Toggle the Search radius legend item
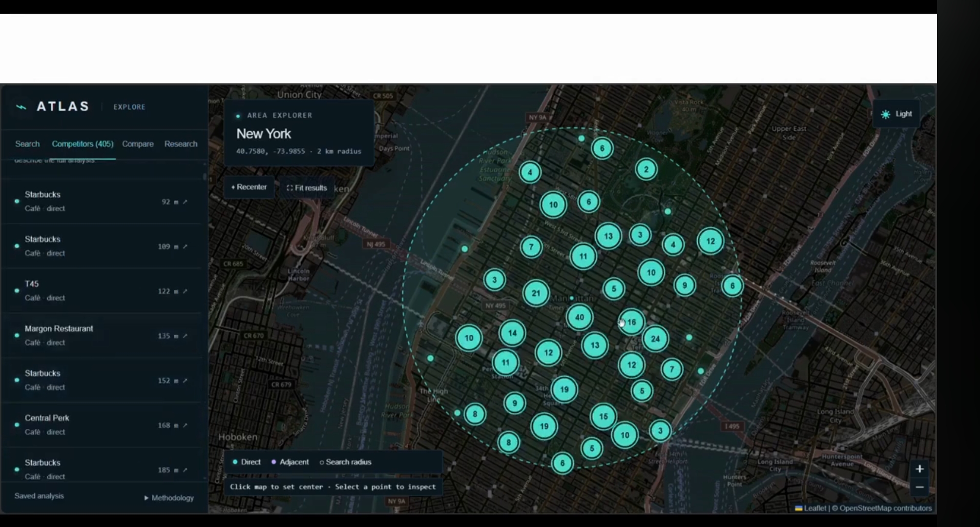This screenshot has height=527, width=980. click(x=345, y=462)
